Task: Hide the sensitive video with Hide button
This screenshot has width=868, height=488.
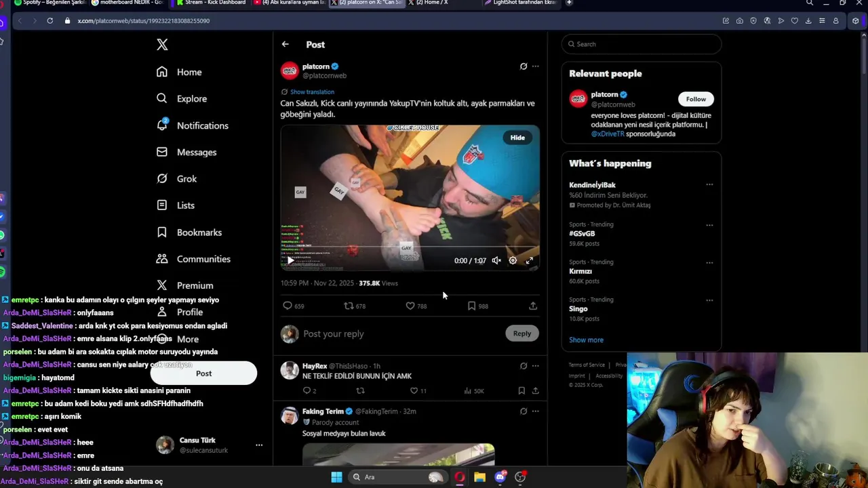Action: [517, 138]
